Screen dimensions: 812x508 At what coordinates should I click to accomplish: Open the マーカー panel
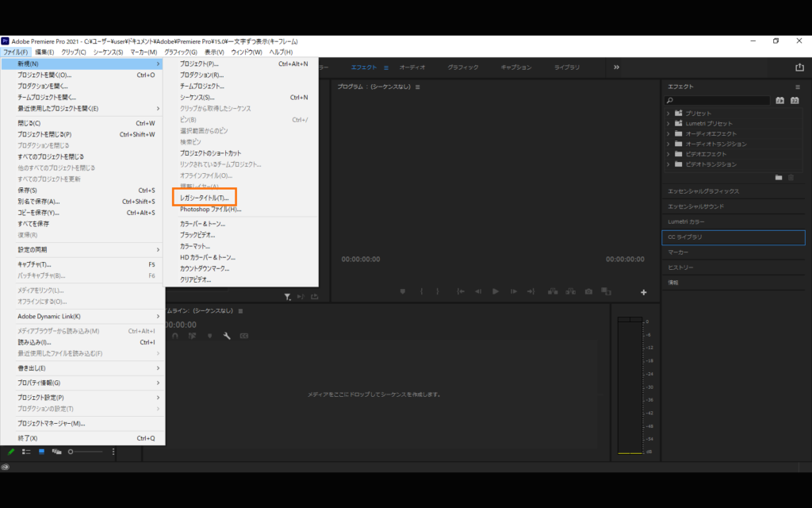tap(733, 252)
